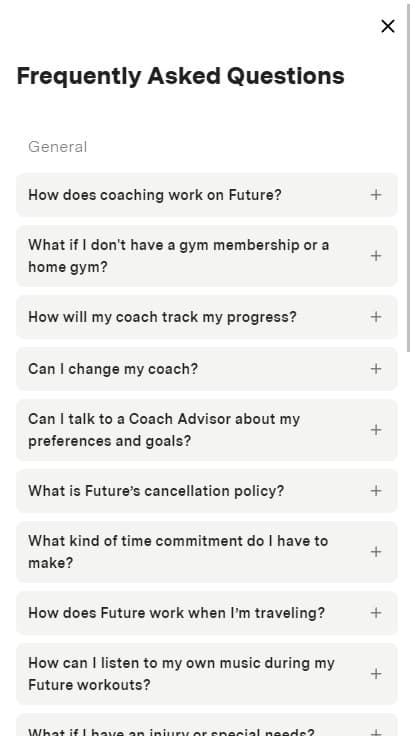Click the 'Can I change my coach?' row
The height and width of the screenshot is (736, 414).
coord(207,369)
